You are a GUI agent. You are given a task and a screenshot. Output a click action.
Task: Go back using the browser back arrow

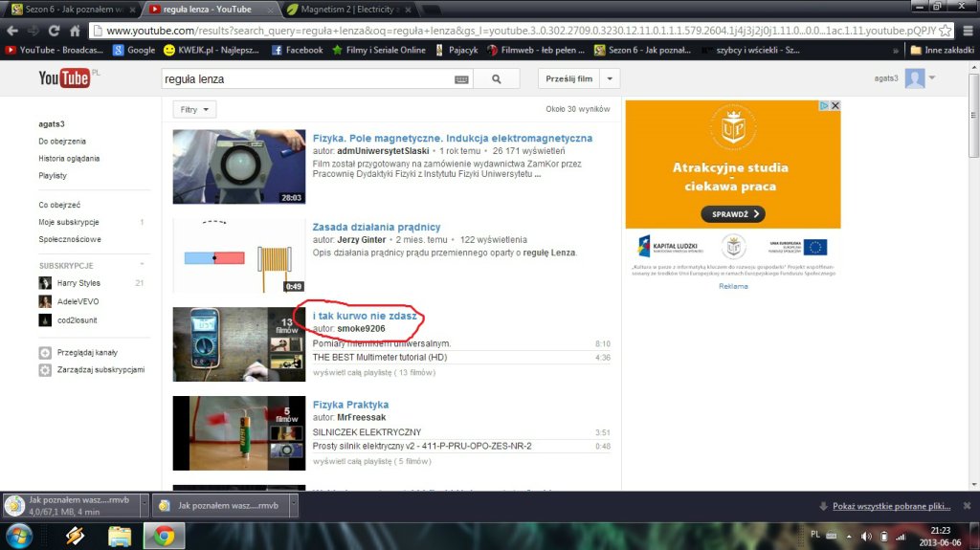(x=11, y=31)
